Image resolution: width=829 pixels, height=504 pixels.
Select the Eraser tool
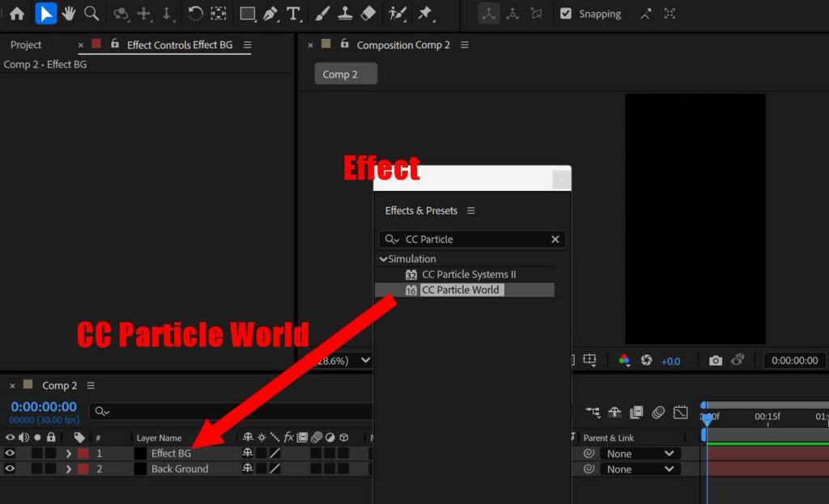[x=368, y=14]
